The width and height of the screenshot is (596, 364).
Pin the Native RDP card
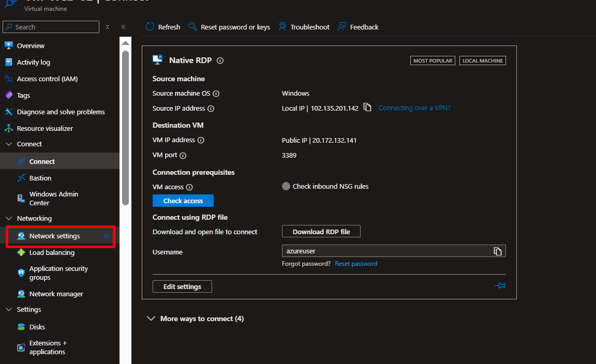[500, 286]
